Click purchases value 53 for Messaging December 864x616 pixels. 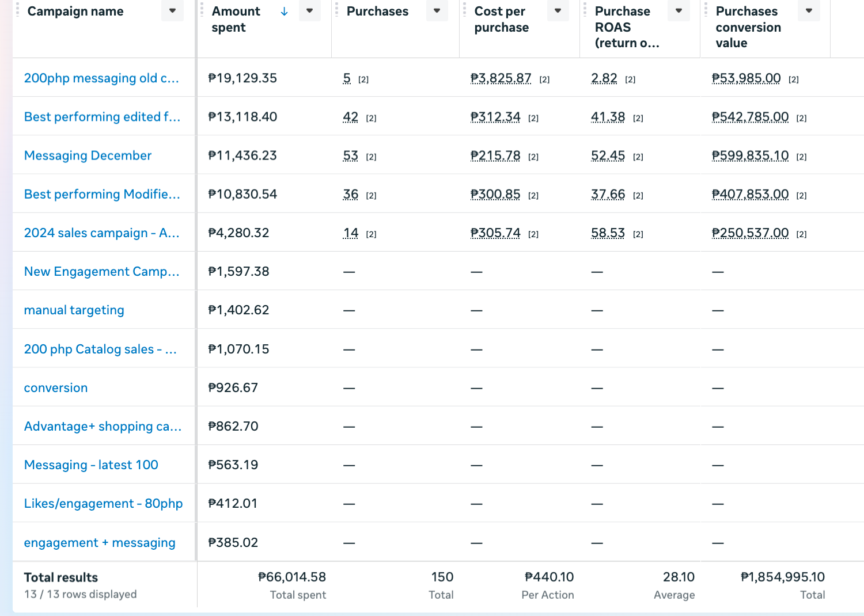pyautogui.click(x=350, y=155)
